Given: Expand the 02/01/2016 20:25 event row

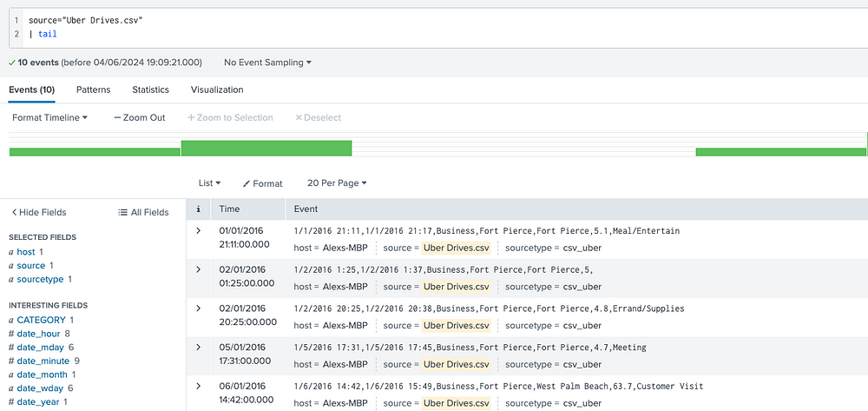Looking at the screenshot, I should (198, 308).
